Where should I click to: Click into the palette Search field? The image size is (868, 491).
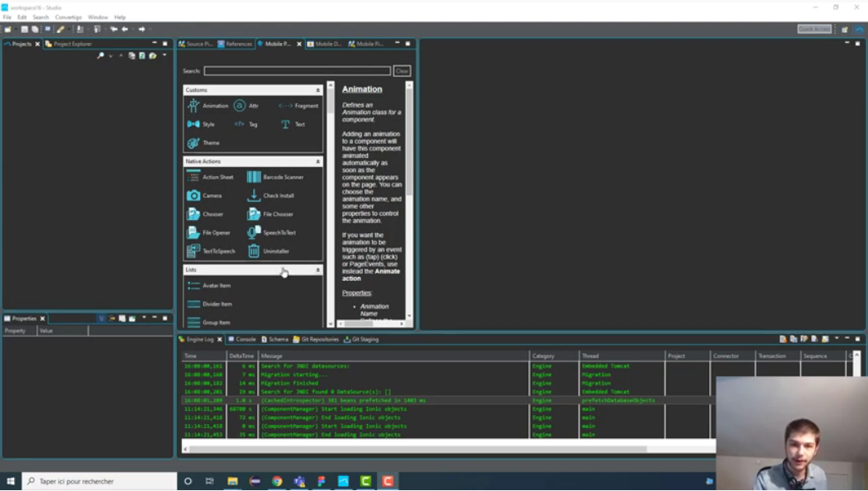point(297,71)
